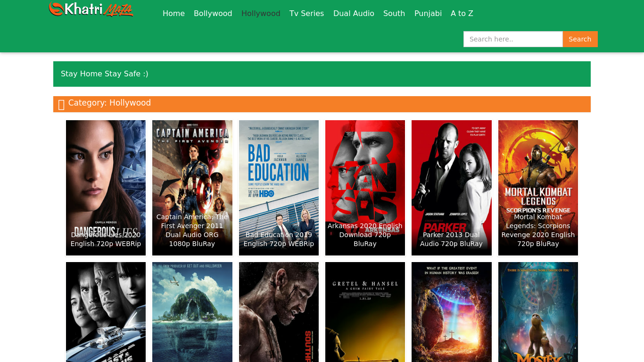Open the 'greatest event erased' poster
Screen dimensions: 644x362
452,312
